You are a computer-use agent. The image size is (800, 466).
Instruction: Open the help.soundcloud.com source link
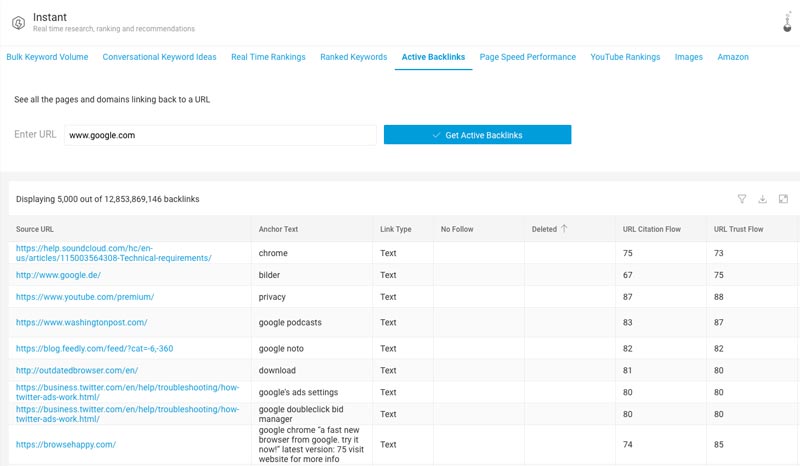[114, 253]
